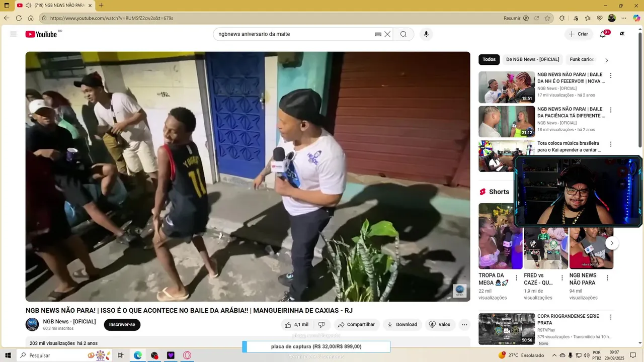
Task: Open 'COPA RIOGRANDENSE SERIE PRATA' thumbnail
Action: pos(507,329)
